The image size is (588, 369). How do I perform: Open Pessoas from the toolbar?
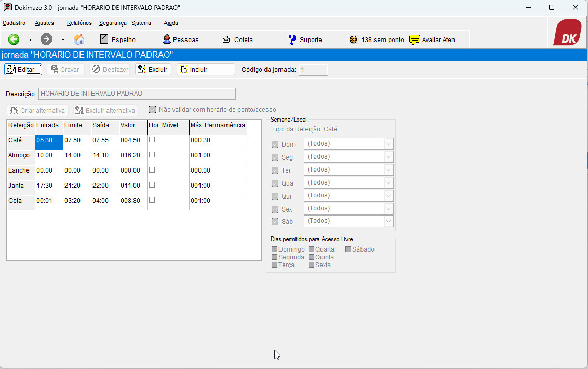point(180,39)
